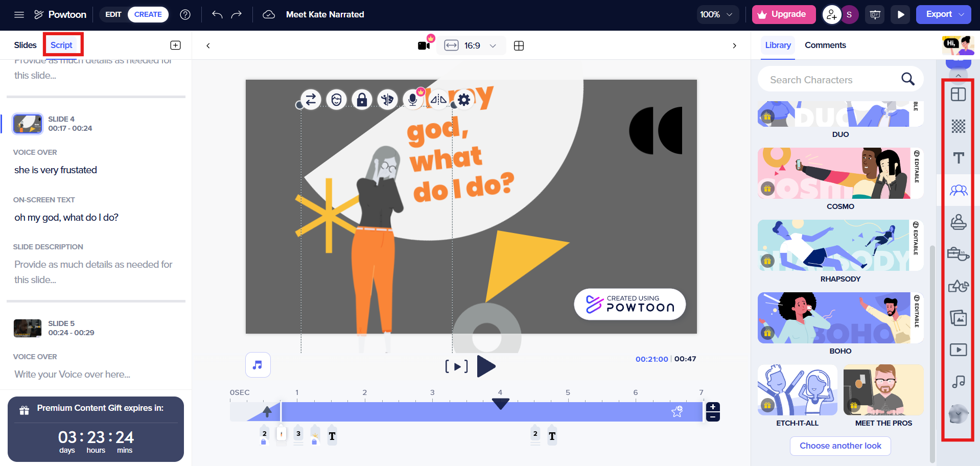Add a new slide with the plus icon
This screenshot has width=980, height=466.
175,45
